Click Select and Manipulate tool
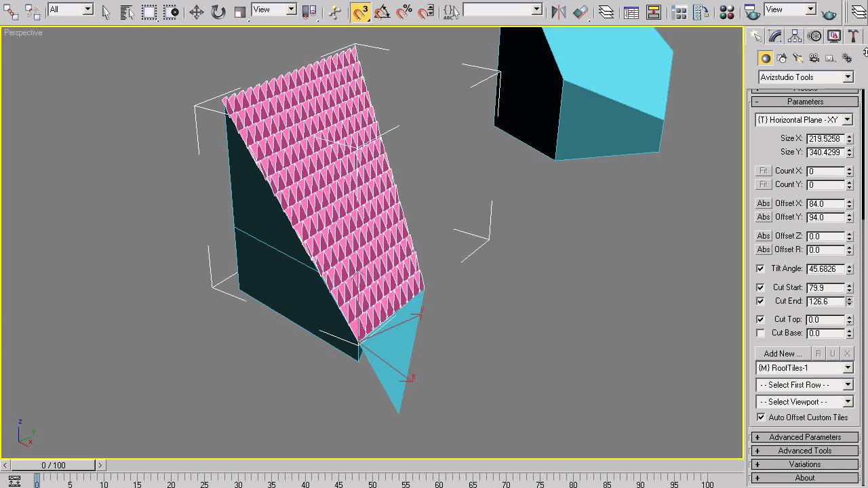 (334, 12)
